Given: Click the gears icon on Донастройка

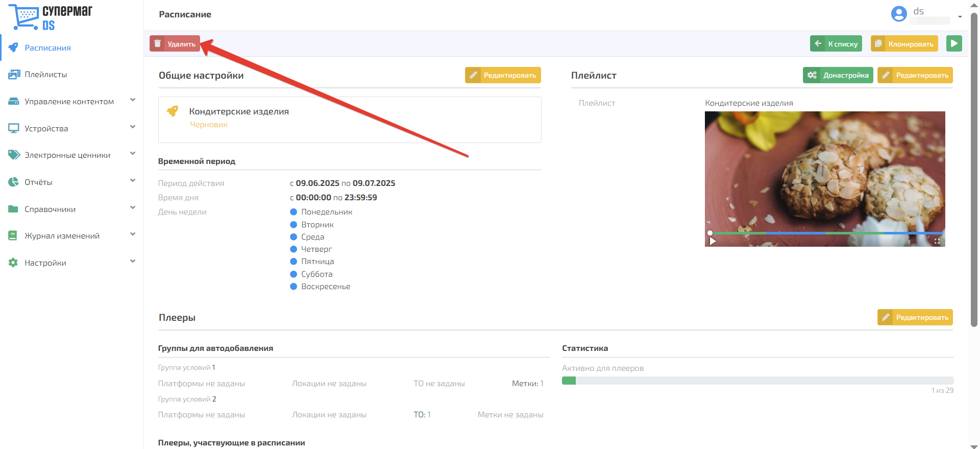Looking at the screenshot, I should coord(812,75).
